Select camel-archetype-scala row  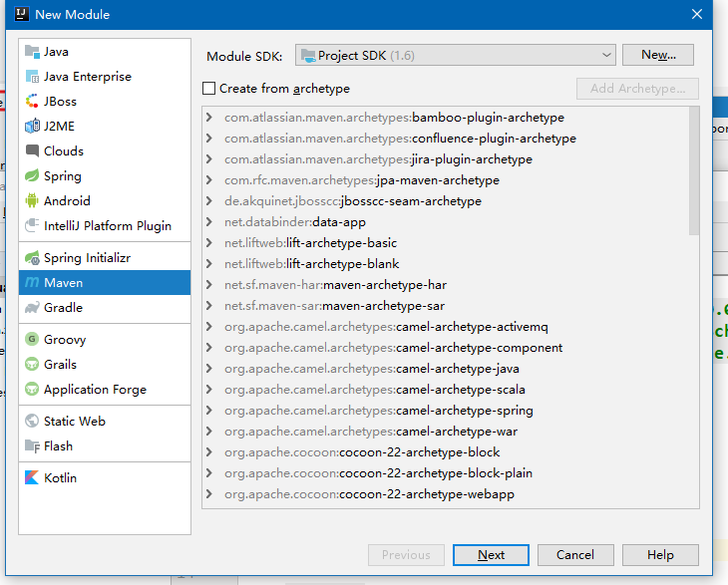[446, 390]
